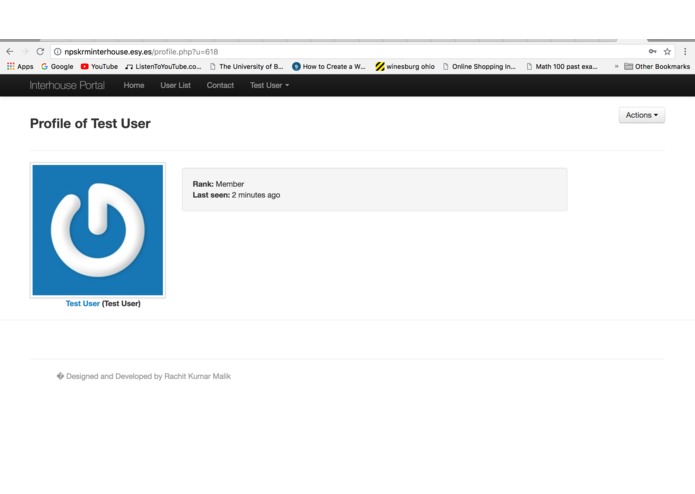Open Math 100 past exa... bookmark
This screenshot has width=695, height=494.
pyautogui.click(x=562, y=66)
